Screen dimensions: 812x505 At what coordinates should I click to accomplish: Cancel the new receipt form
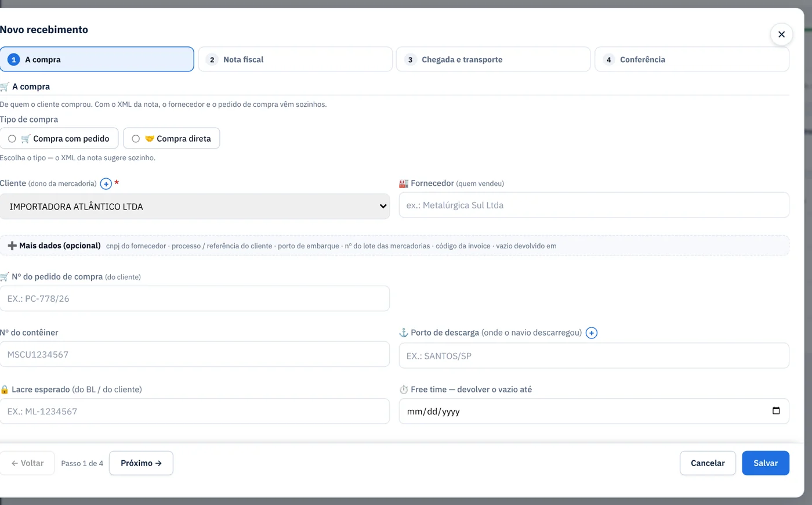coord(708,463)
